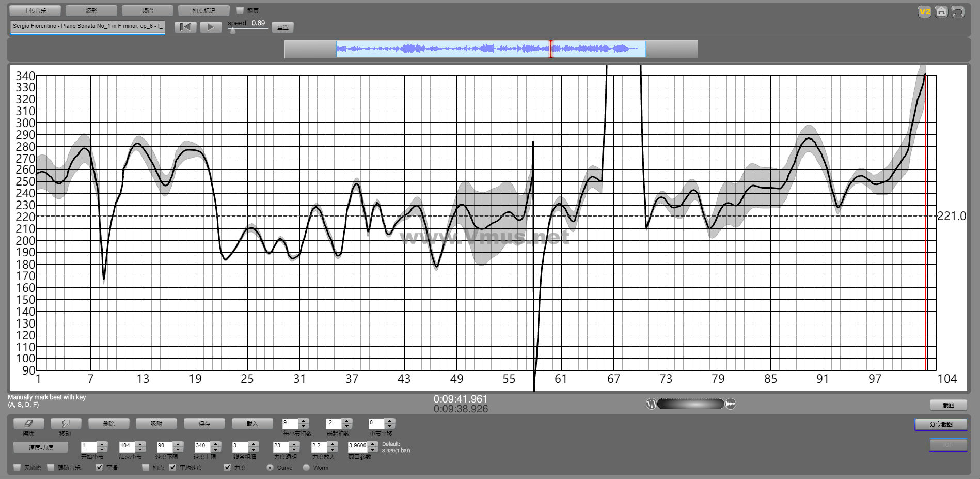
Task: Click the 速度上限 field showing 340
Action: [x=202, y=447]
